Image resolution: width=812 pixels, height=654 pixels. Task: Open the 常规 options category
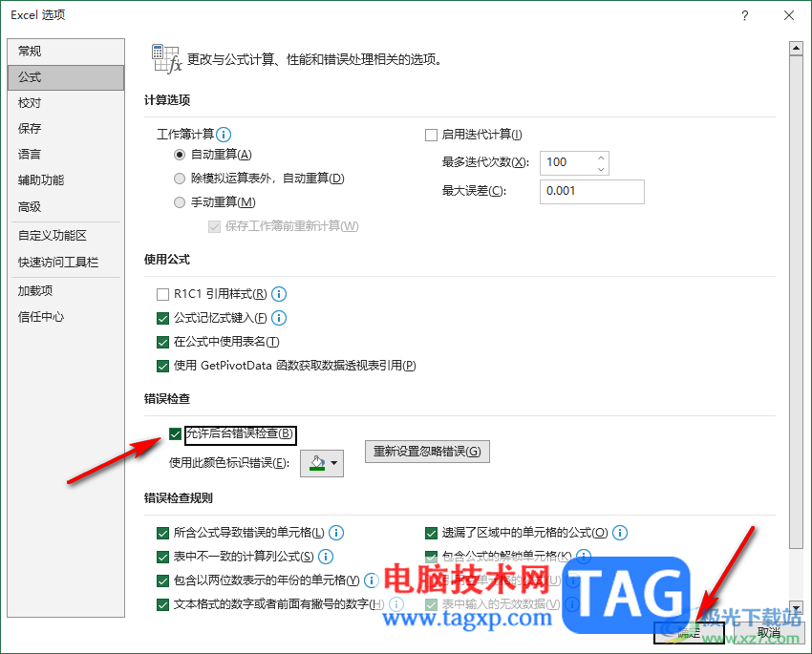(x=66, y=52)
